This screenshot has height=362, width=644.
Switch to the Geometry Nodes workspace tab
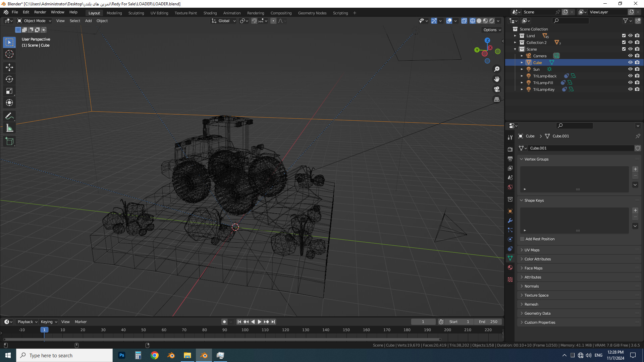312,13
